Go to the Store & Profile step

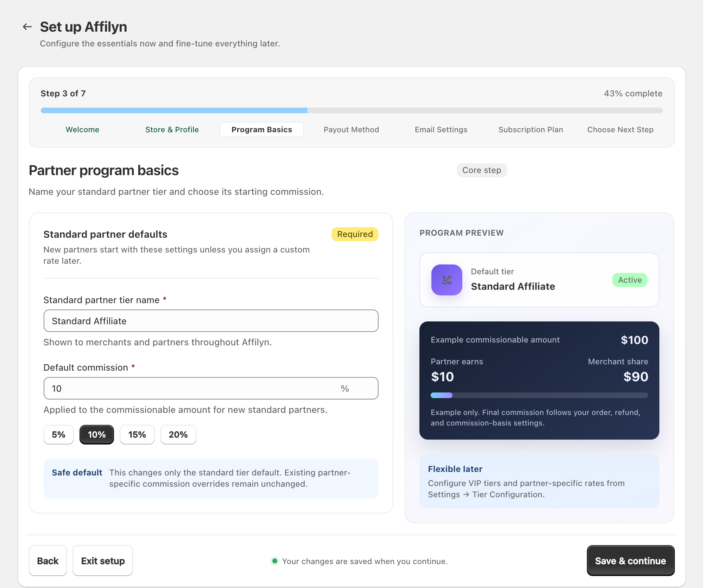click(x=172, y=129)
